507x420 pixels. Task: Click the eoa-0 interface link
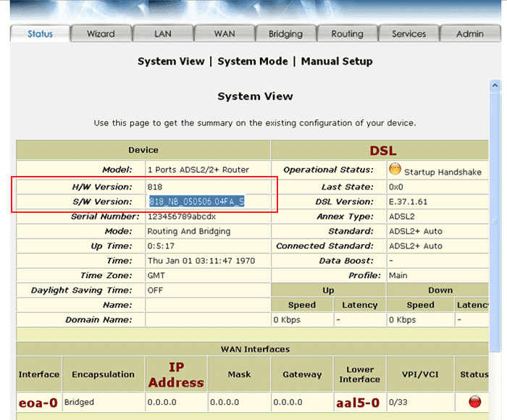[x=38, y=403]
